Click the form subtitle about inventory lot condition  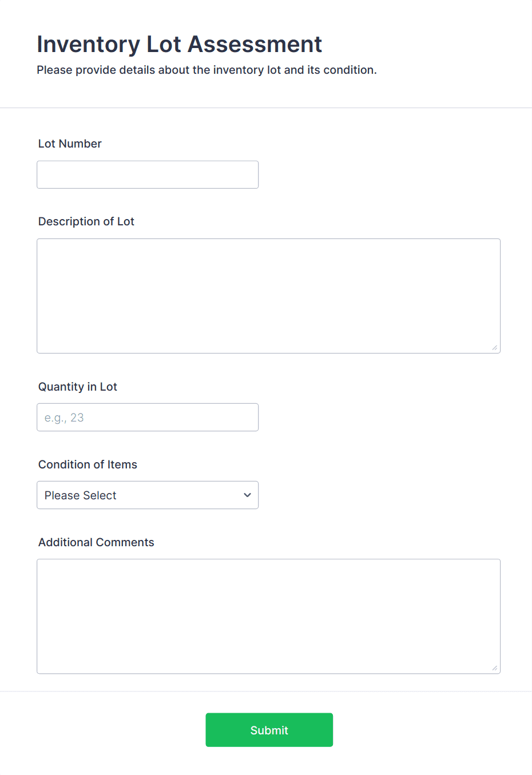pyautogui.click(x=207, y=70)
